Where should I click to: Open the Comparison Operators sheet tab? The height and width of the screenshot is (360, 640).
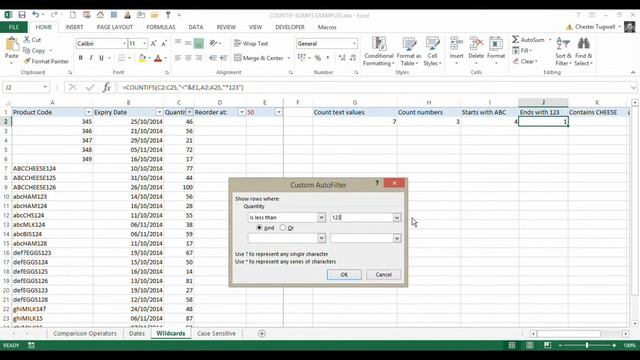(84, 333)
